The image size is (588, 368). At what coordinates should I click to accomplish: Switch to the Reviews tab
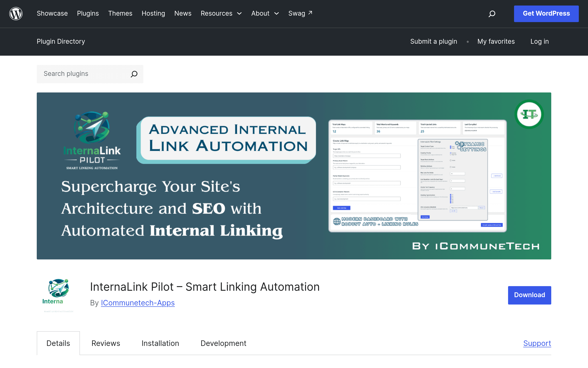click(x=106, y=343)
